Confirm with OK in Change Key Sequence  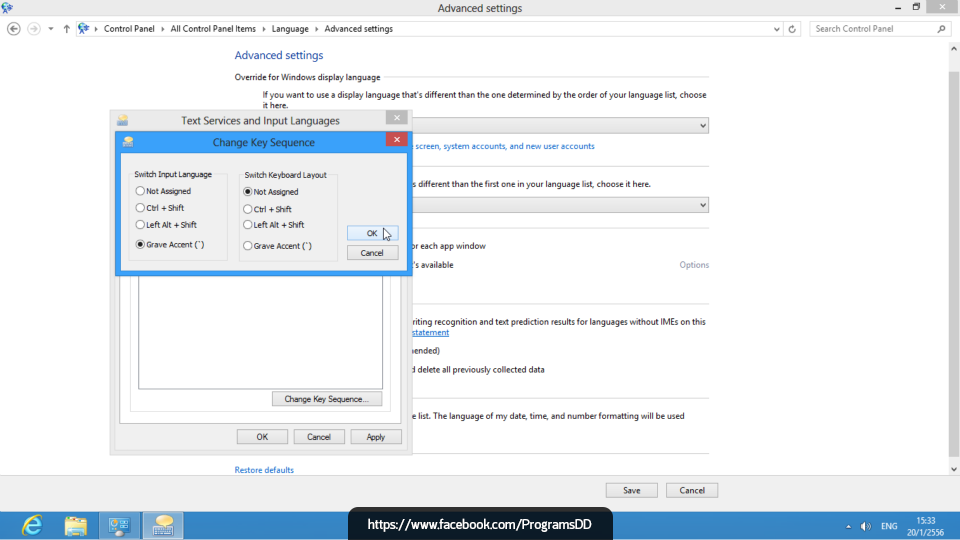(x=372, y=233)
